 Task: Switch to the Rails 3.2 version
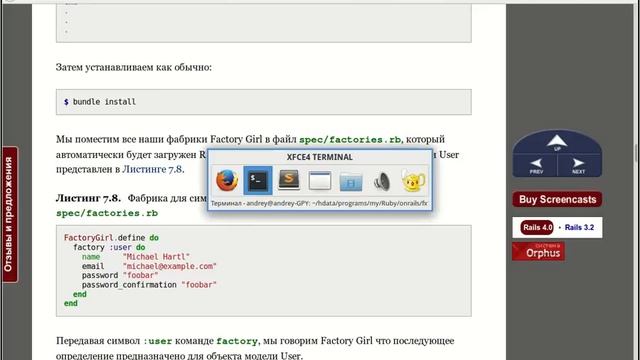[579, 227]
